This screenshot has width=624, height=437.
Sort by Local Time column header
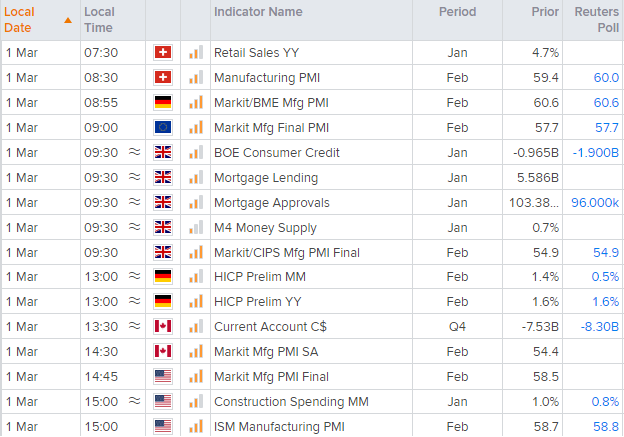[x=100, y=20]
